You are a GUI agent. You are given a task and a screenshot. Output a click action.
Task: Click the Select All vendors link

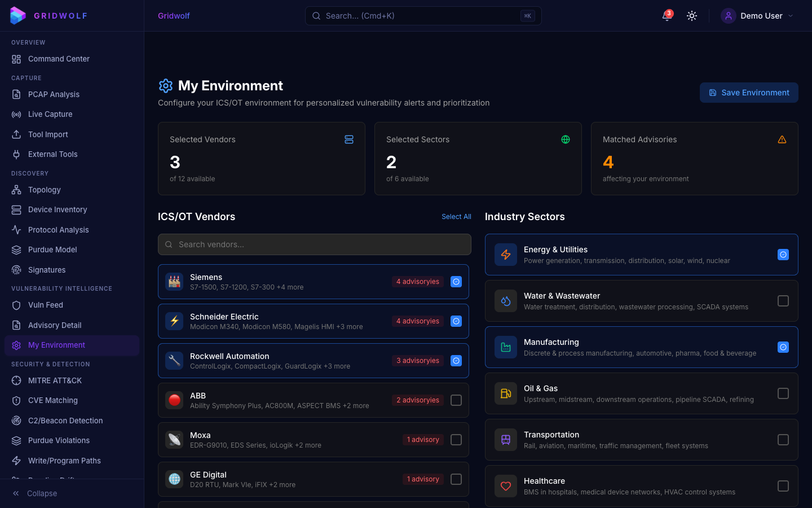[456, 217]
